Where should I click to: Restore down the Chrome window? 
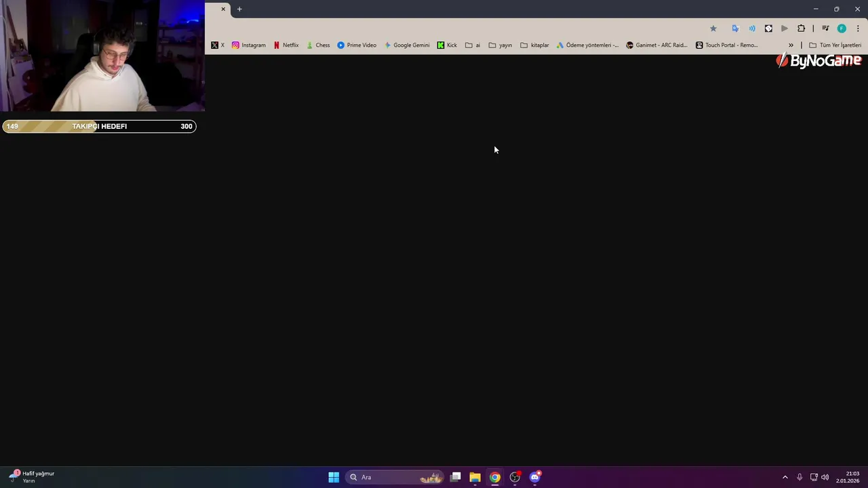point(837,9)
